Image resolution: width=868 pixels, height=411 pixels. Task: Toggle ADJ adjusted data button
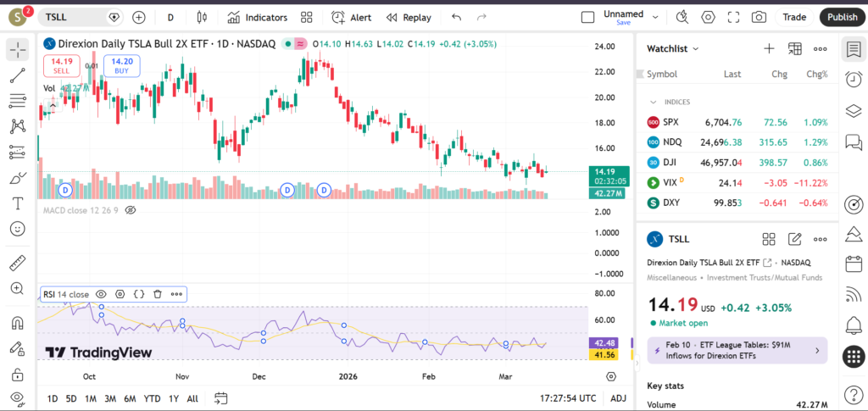coord(618,398)
